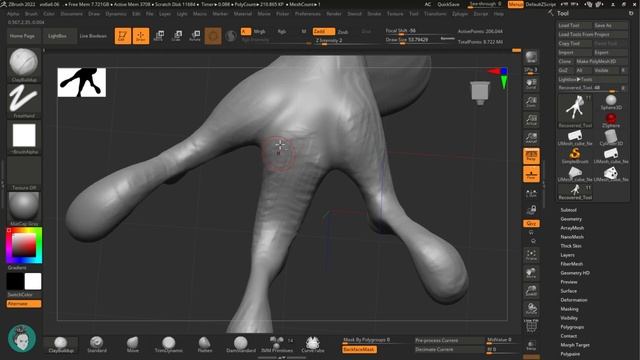
Task: Open the MatCap Gray material selector
Action: [x=24, y=208]
